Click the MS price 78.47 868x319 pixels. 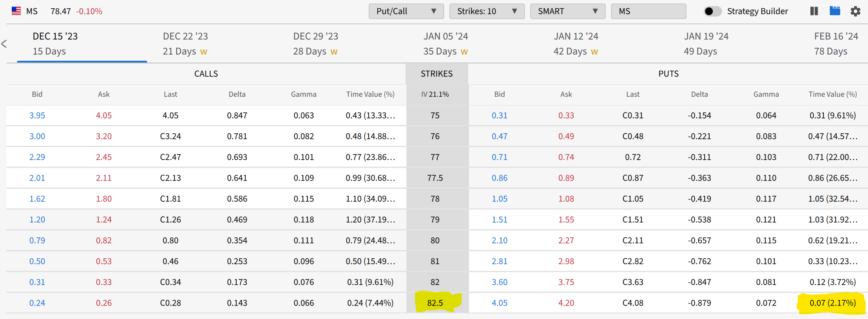pos(60,11)
